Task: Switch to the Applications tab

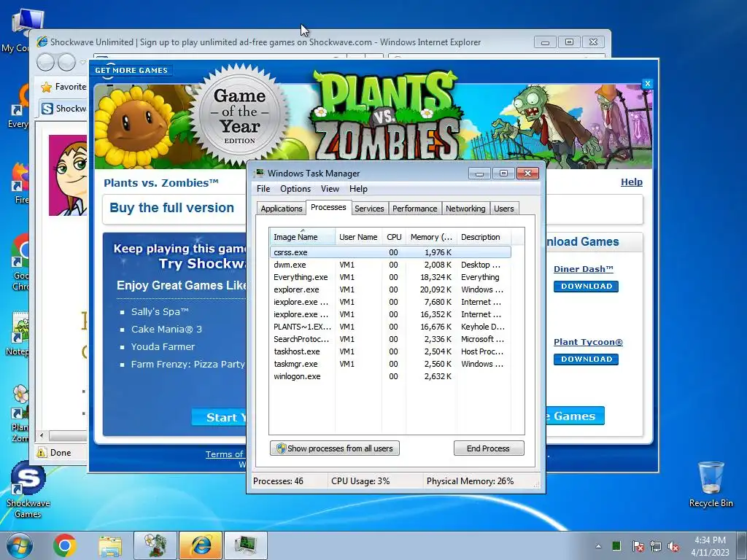Action: pyautogui.click(x=281, y=209)
